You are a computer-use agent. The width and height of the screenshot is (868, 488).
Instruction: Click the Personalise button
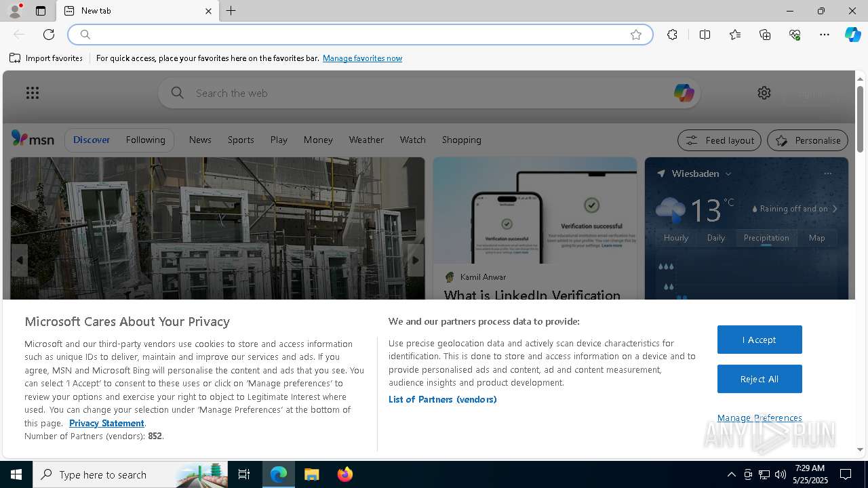point(808,140)
